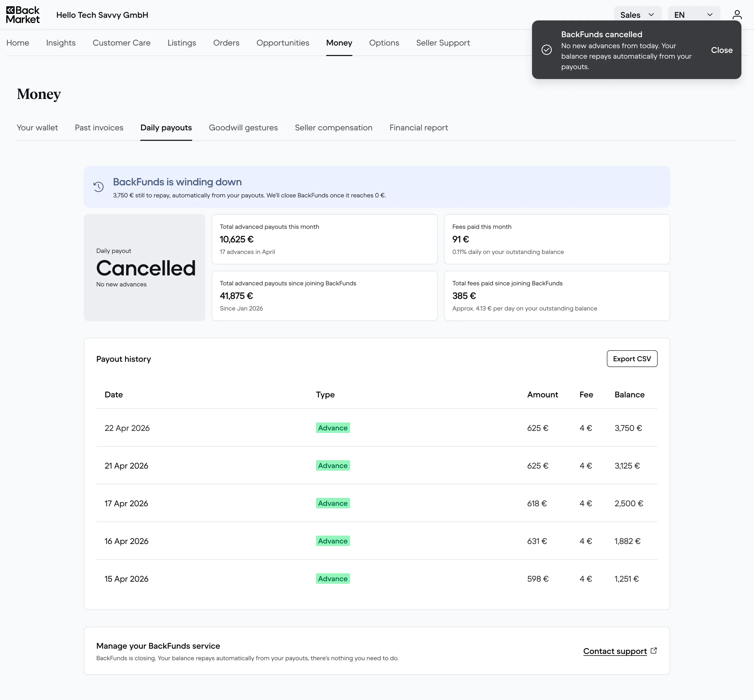Expand the EN language selector
This screenshot has width=754, height=700.
pos(694,15)
